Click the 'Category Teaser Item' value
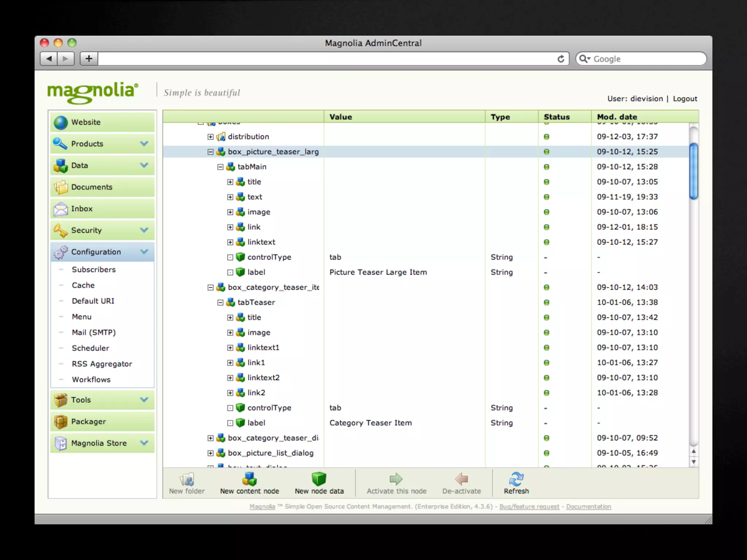Viewport: 747px width, 560px height. point(371,423)
